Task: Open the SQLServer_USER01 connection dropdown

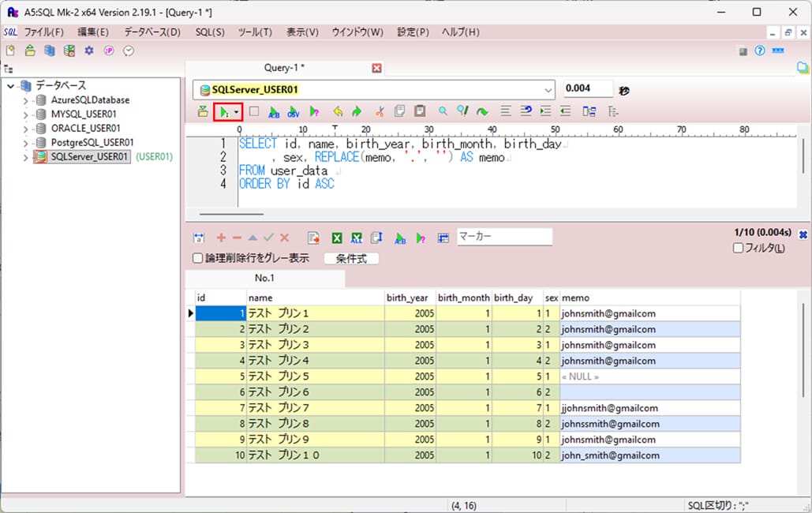Action: (x=548, y=90)
